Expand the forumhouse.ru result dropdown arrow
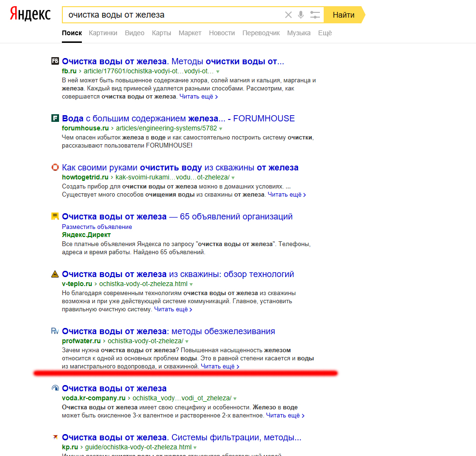 point(221,129)
